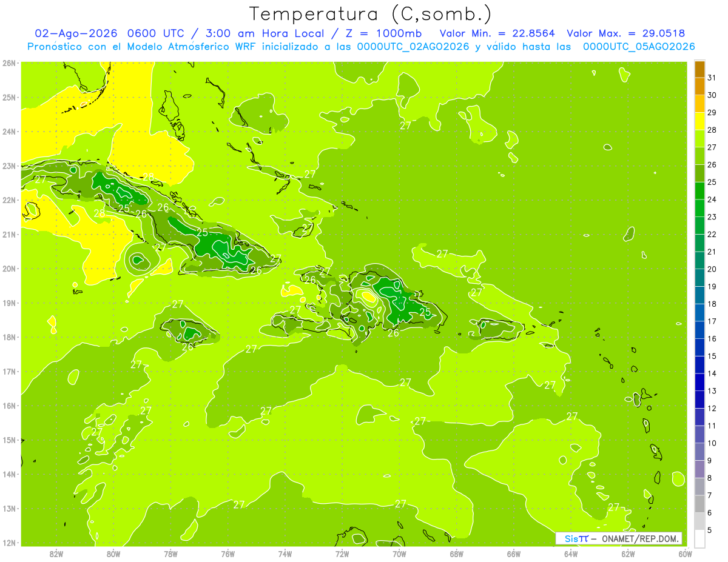Click the "Z = 1000mb" level text

pyautogui.click(x=382, y=33)
